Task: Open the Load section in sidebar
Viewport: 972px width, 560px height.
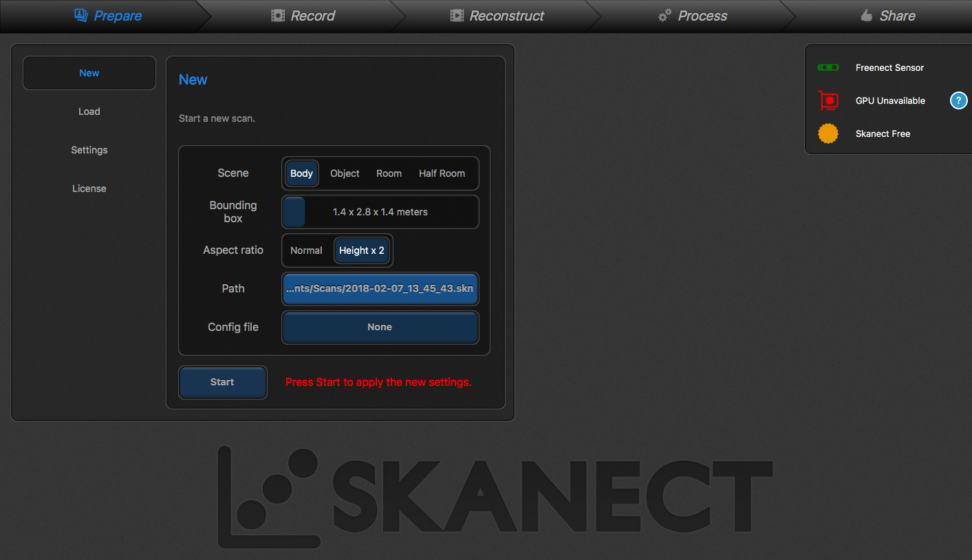Action: 89,111
